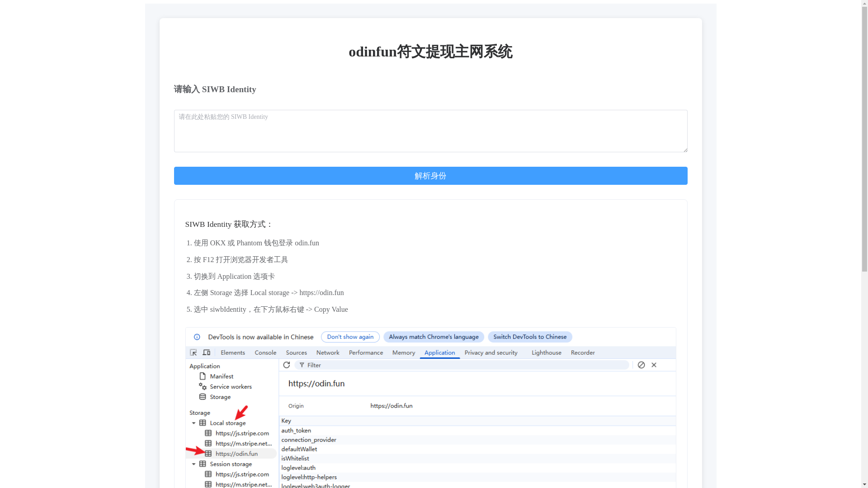Click step 4 text about Local storage
868x488 pixels.
pyautogui.click(x=269, y=293)
